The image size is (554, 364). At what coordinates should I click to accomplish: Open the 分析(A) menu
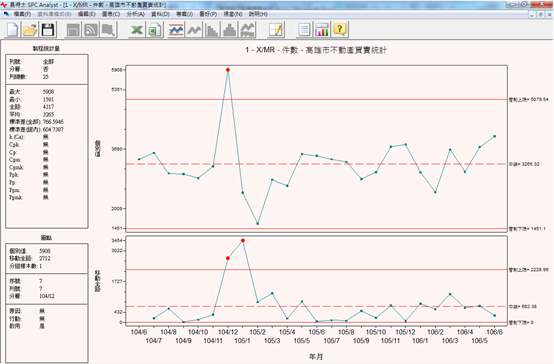(136, 14)
